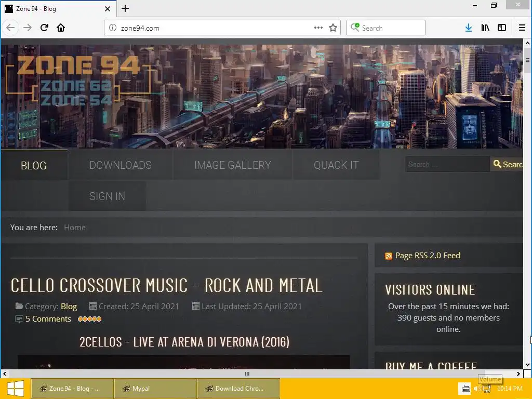Switch to Zone 94 - Blog taskbar button
The height and width of the screenshot is (399, 532).
point(72,389)
